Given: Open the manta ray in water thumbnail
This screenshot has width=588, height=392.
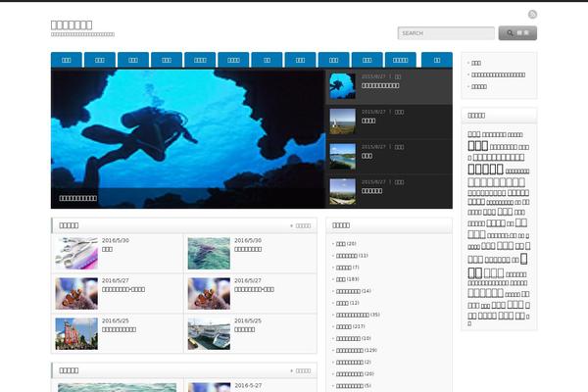Looking at the screenshot, I should click(x=209, y=253).
